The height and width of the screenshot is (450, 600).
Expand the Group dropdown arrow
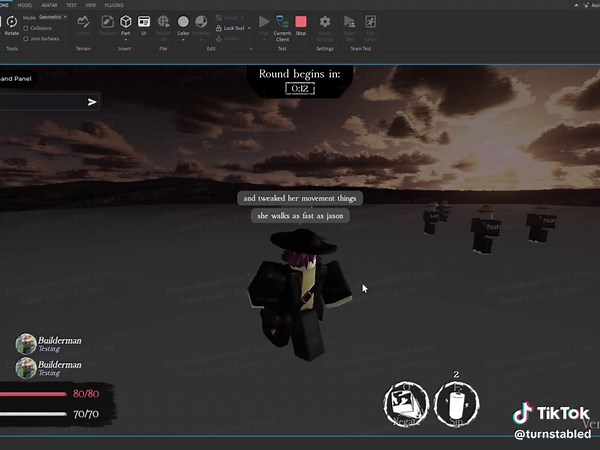(243, 18)
